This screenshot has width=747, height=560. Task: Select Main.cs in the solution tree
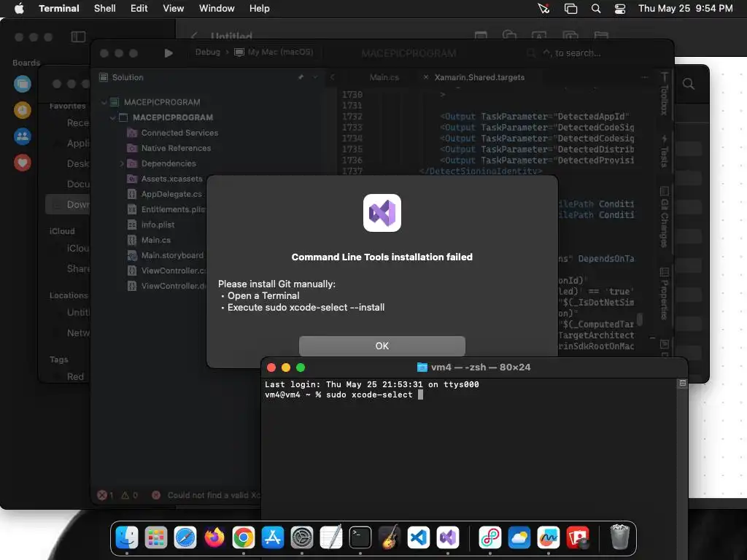point(156,240)
